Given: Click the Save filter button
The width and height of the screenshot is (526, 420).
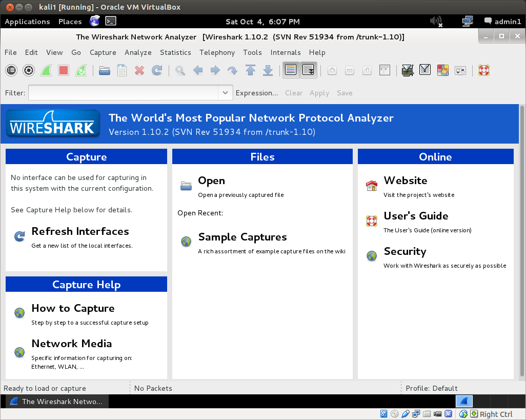Looking at the screenshot, I should (345, 93).
